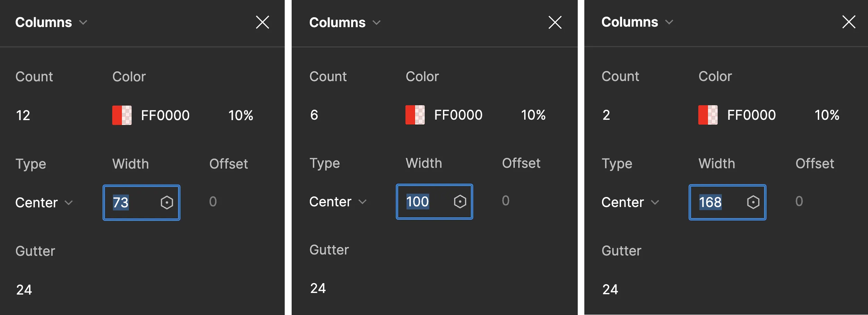
Task: Close the middle Columns panel
Action: 555,22
